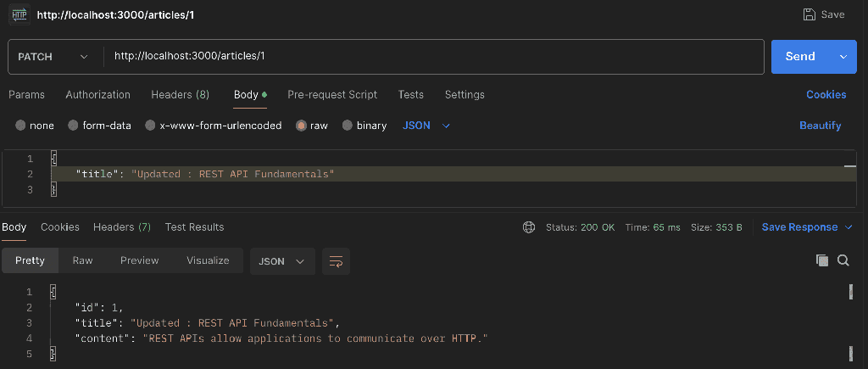Click the Size: 353 B value
Viewport: 868px width, 369px height.
[x=716, y=227]
